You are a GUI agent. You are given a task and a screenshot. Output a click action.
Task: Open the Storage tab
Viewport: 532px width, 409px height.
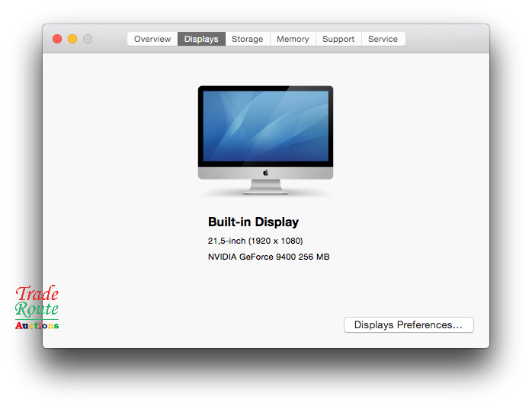[248, 39]
